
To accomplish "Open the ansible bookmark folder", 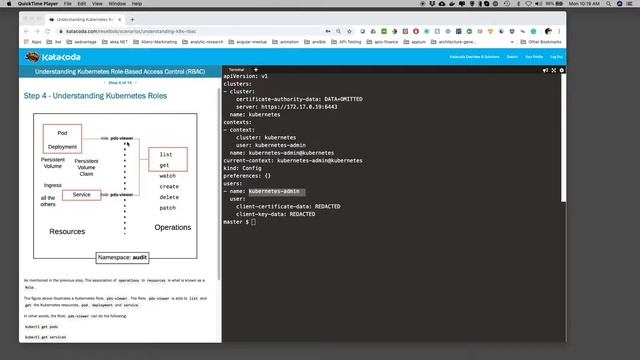I will point(315,42).
